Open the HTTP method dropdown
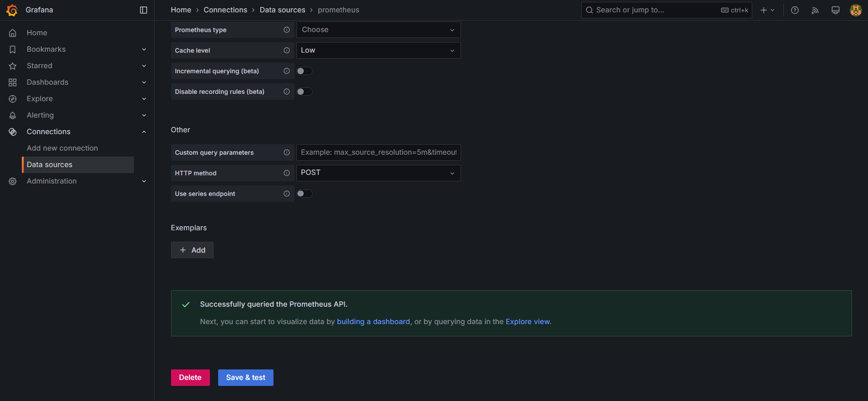 tap(378, 173)
